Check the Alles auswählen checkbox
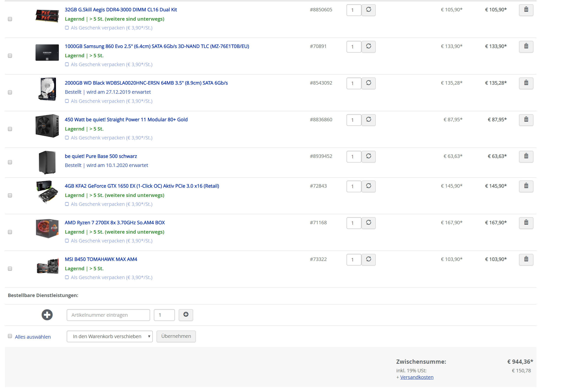This screenshot has width=580, height=392. pos(10,336)
